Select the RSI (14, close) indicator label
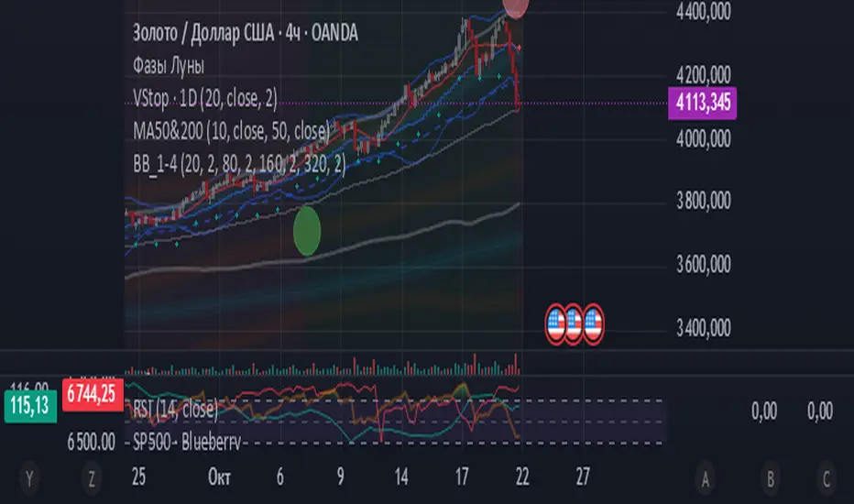 tap(175, 409)
